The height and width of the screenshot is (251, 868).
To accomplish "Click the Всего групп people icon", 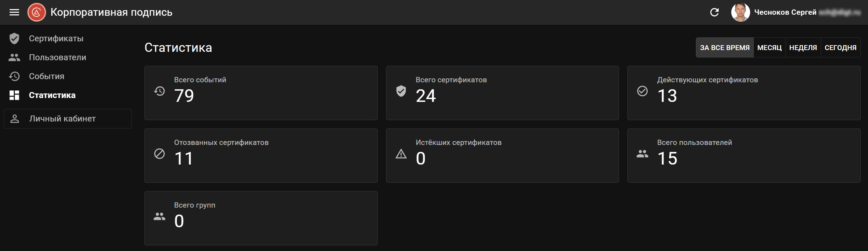I will coord(159,216).
